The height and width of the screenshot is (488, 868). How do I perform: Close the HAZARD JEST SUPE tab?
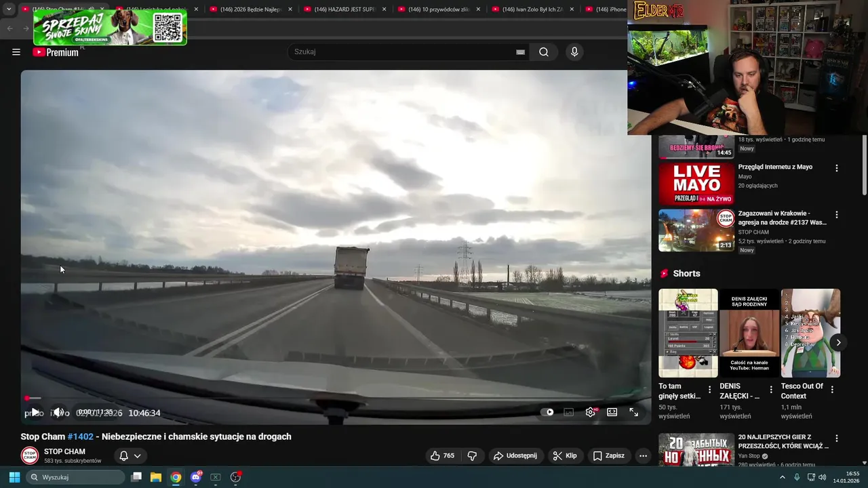[384, 9]
